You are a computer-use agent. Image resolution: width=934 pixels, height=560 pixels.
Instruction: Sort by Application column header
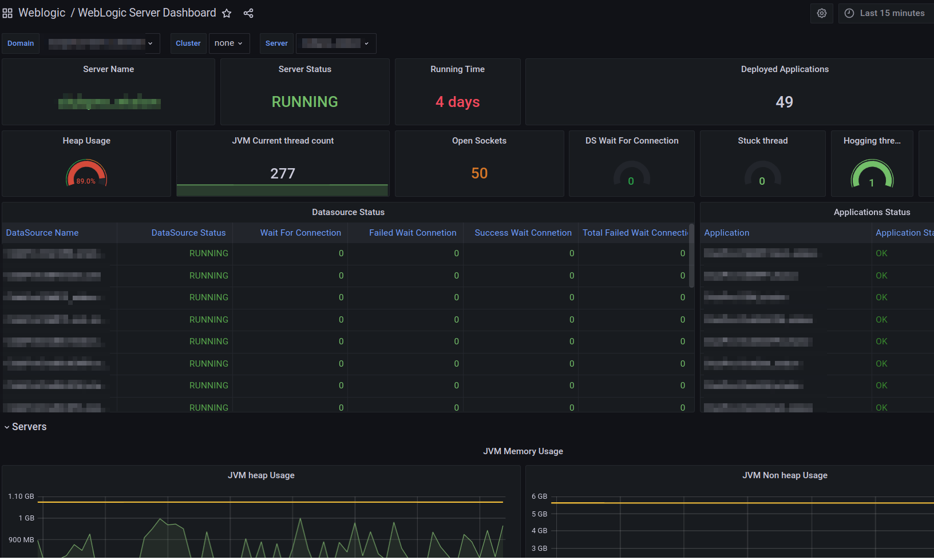727,233
